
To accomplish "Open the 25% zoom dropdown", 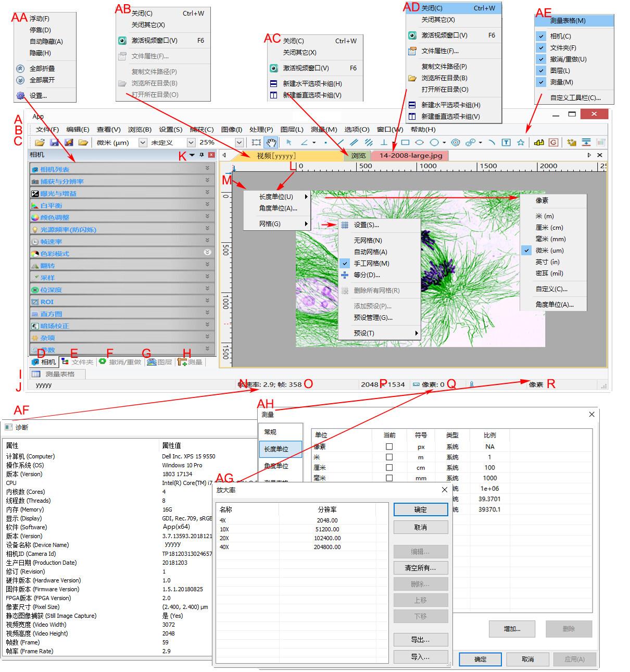I will (240, 142).
